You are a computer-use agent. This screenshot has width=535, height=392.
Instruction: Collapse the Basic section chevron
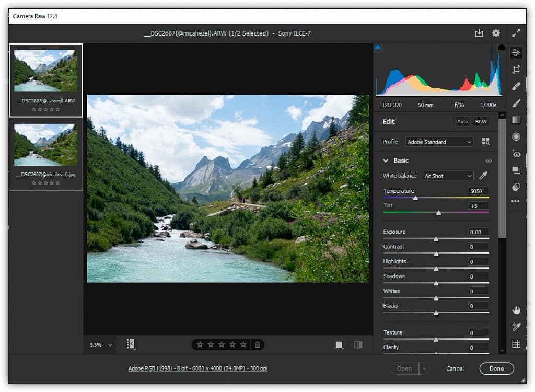386,160
